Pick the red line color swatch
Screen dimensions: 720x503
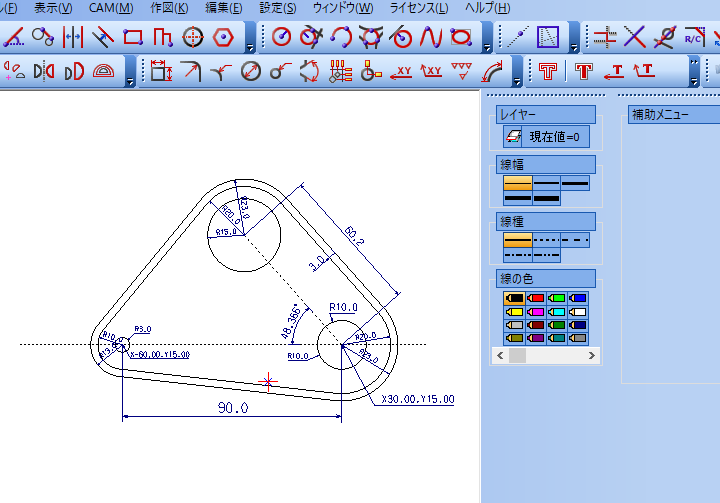[x=537, y=298]
